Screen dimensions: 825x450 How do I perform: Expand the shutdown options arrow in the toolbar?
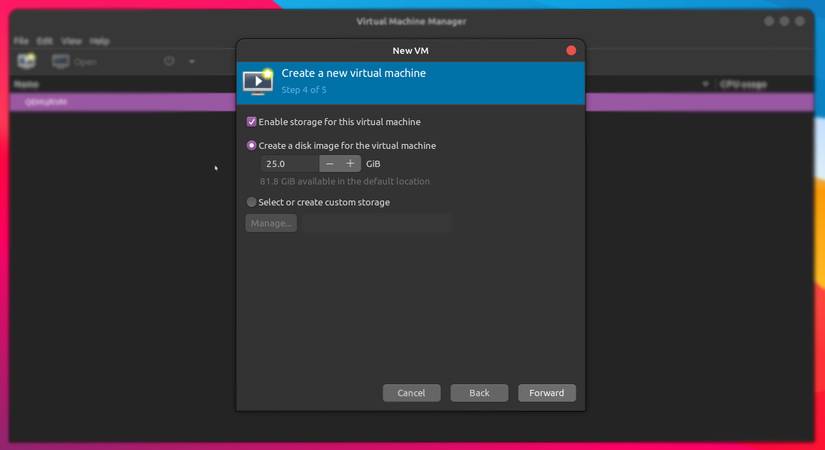click(192, 62)
